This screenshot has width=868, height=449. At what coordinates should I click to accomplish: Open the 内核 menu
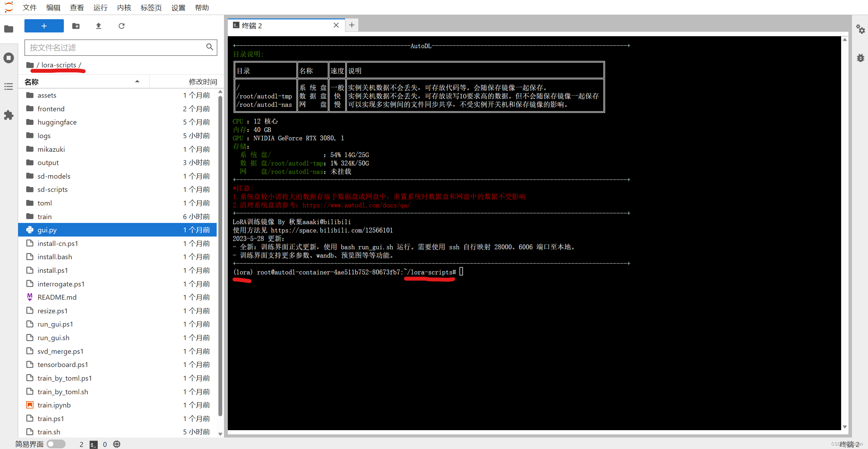click(124, 7)
